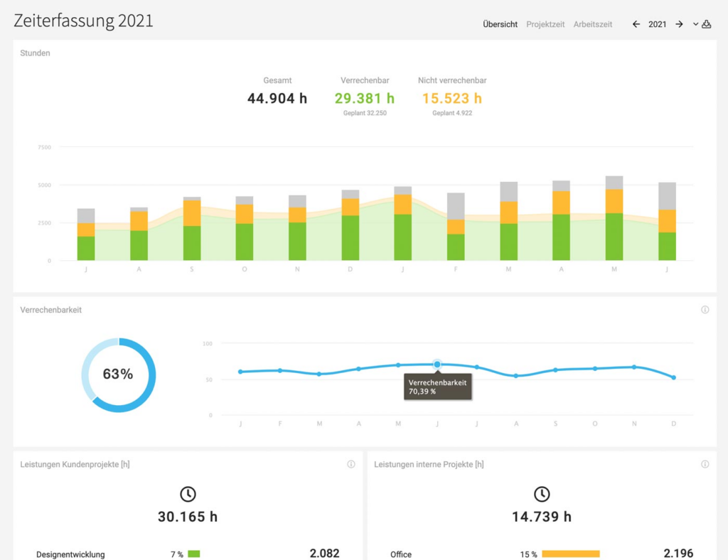Viewport: 728px width, 560px height.
Task: Click the green Designentwicklung percentage bar
Action: (x=193, y=554)
